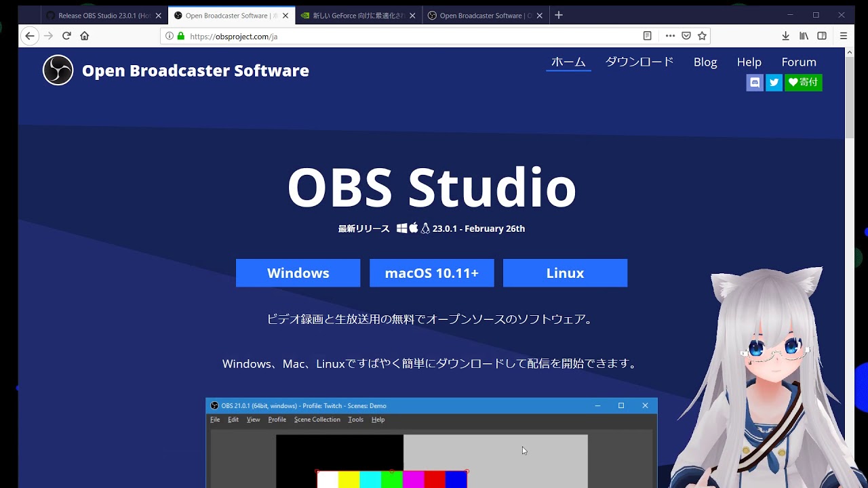Click the OBS Studio heading text

[432, 187]
